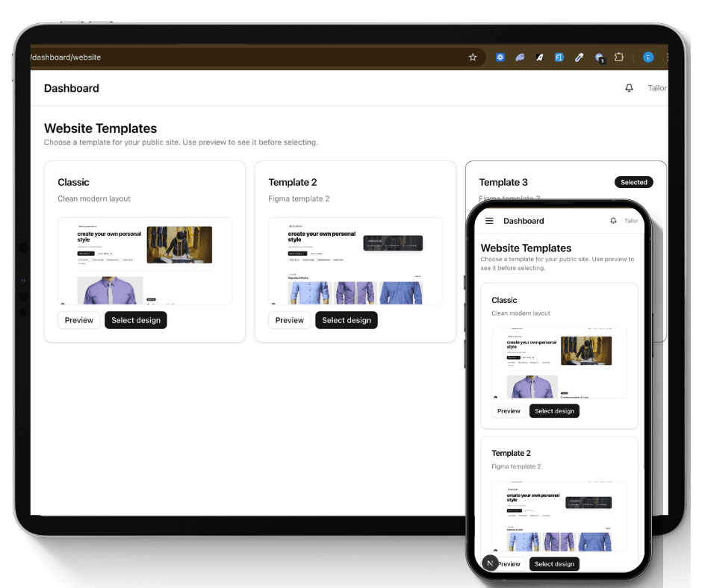Open the notification bell on the Dashboard header
The width and height of the screenshot is (702, 588).
629,87
